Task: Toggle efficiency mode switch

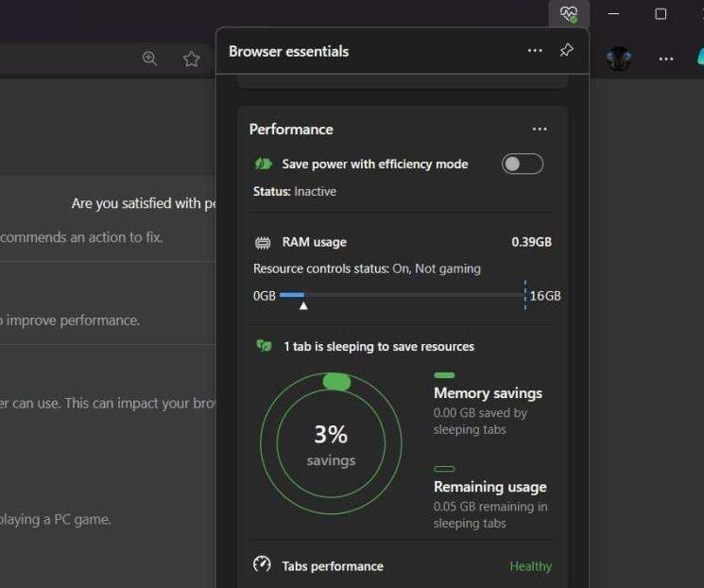Action: click(523, 164)
